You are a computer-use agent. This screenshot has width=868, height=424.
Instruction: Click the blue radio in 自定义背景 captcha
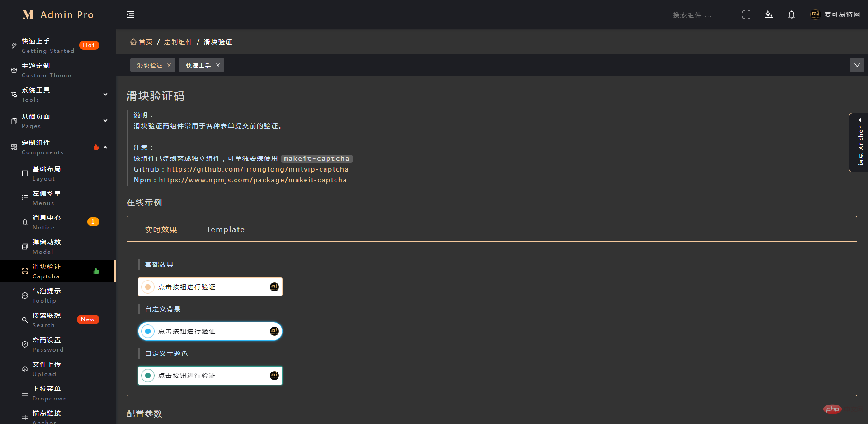click(148, 331)
